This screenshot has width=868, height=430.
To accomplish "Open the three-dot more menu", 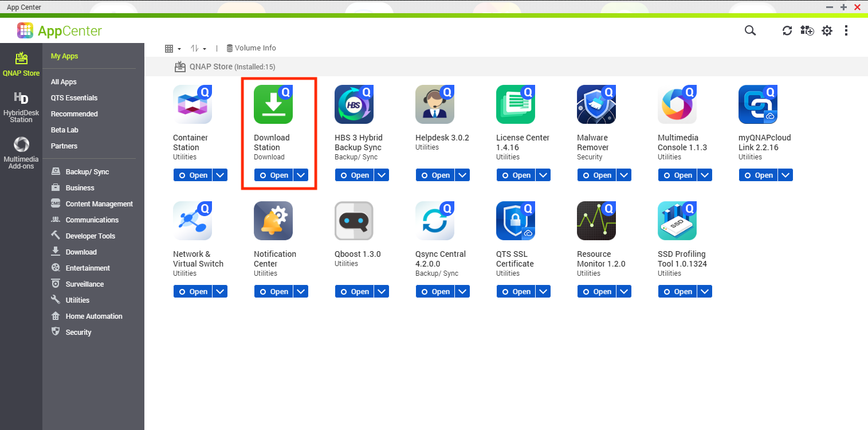I will 846,31.
